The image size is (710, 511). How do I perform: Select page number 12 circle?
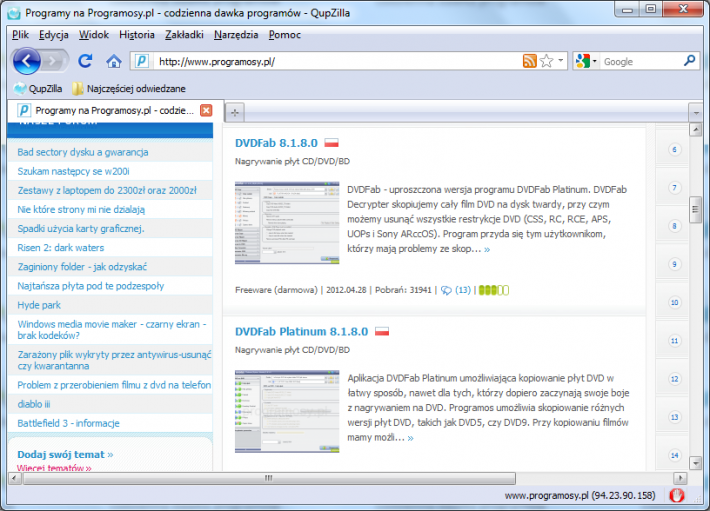point(674,379)
